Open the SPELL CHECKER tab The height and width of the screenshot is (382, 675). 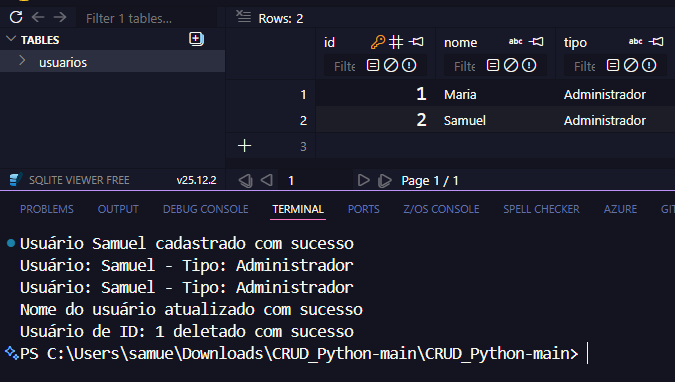tap(541, 209)
